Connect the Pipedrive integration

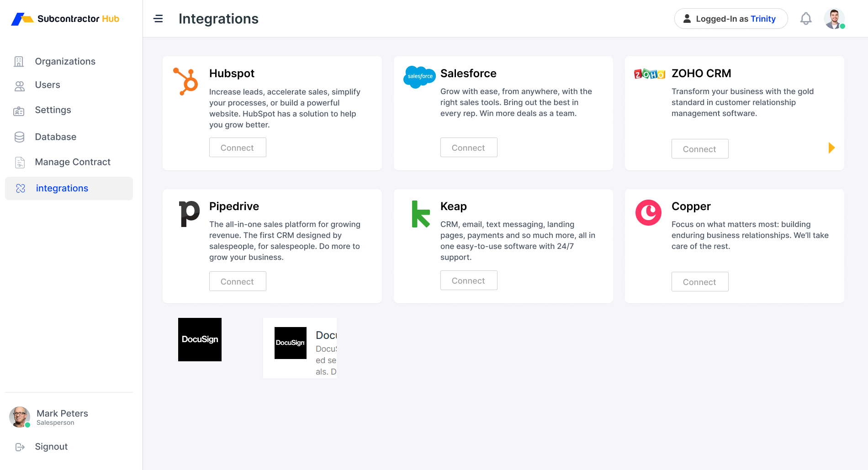[x=238, y=281]
